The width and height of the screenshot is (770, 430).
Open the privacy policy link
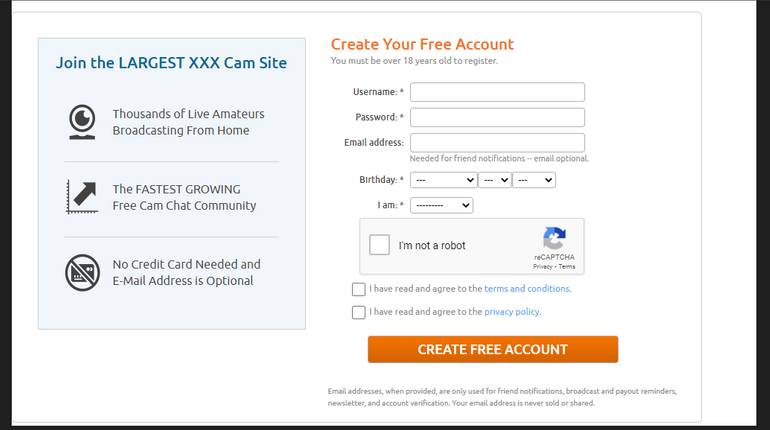[512, 312]
